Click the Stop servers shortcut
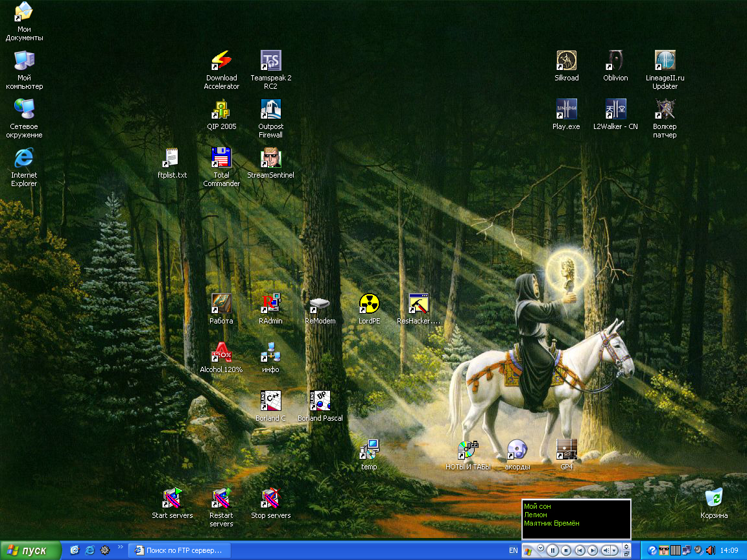 [x=270, y=499]
